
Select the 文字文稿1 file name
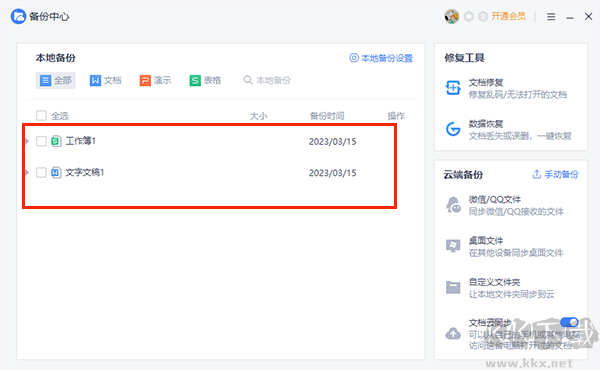tap(85, 172)
